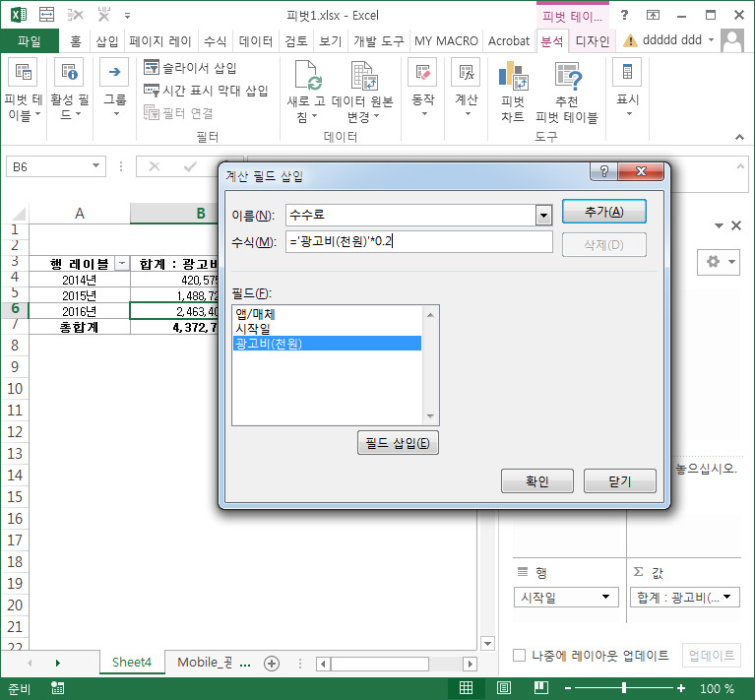755x700 pixels.
Task: Click Change Data Source (데이터 원본 변경)
Action: [362, 92]
